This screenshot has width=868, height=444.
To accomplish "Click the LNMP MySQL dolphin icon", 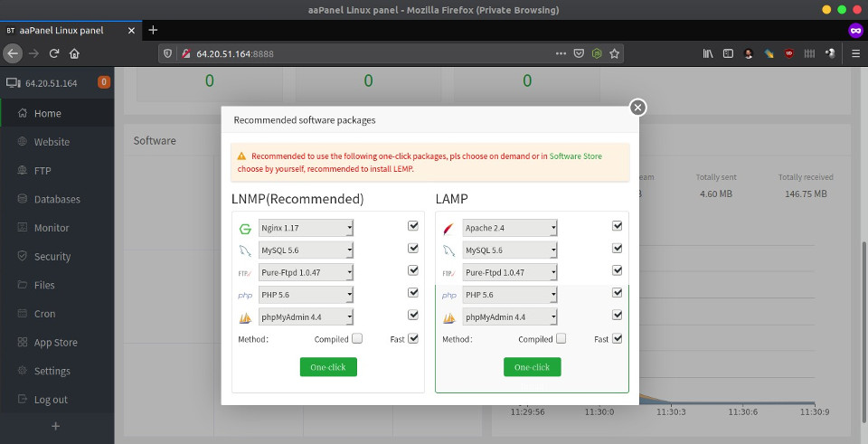I will coord(245,250).
